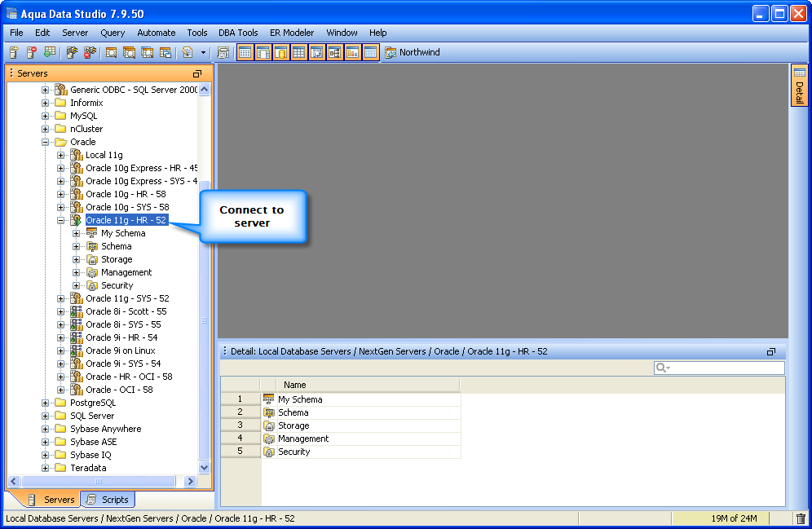The image size is (812, 529).
Task: Select the Informix folder in tree
Action: 86,103
